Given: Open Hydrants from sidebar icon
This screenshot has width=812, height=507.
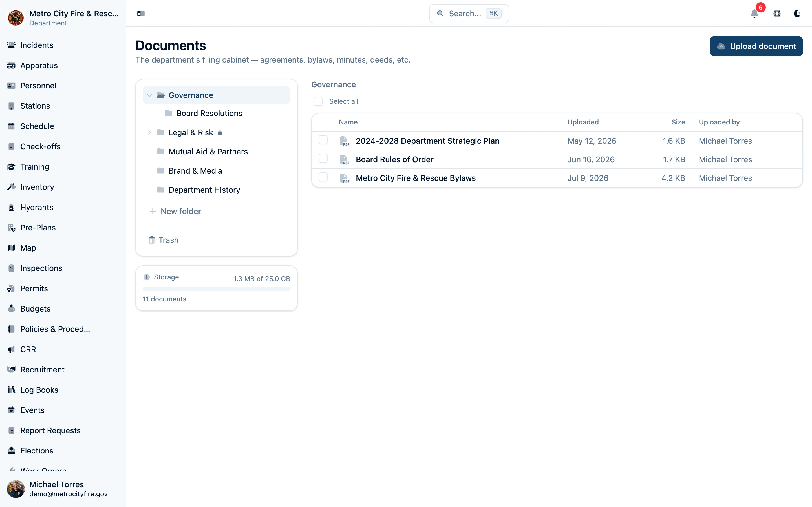Looking at the screenshot, I should [x=11, y=207].
